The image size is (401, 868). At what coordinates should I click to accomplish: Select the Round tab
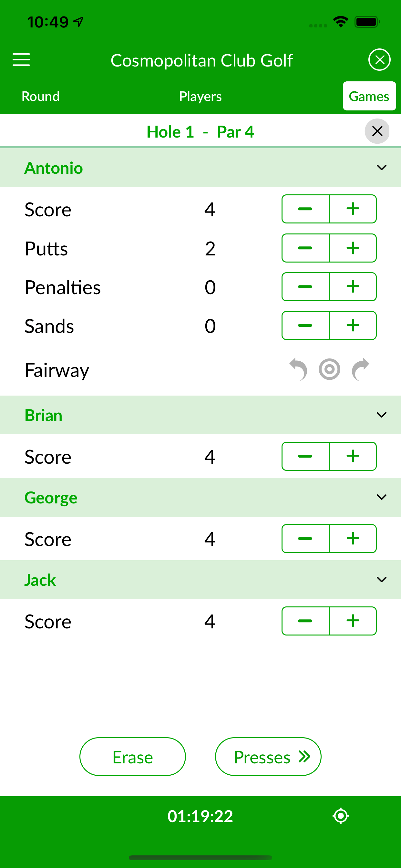[x=40, y=96]
